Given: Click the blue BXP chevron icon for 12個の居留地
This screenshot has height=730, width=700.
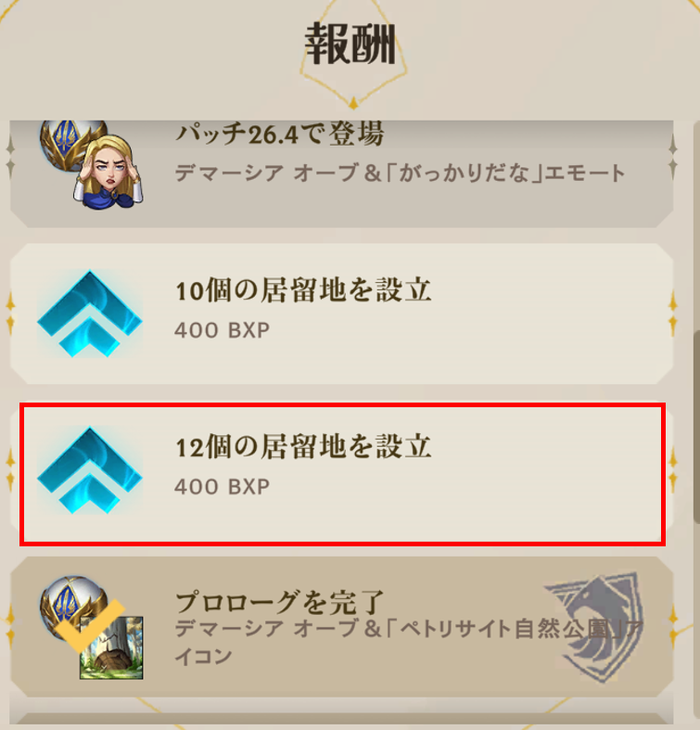Looking at the screenshot, I should pyautogui.click(x=90, y=470).
